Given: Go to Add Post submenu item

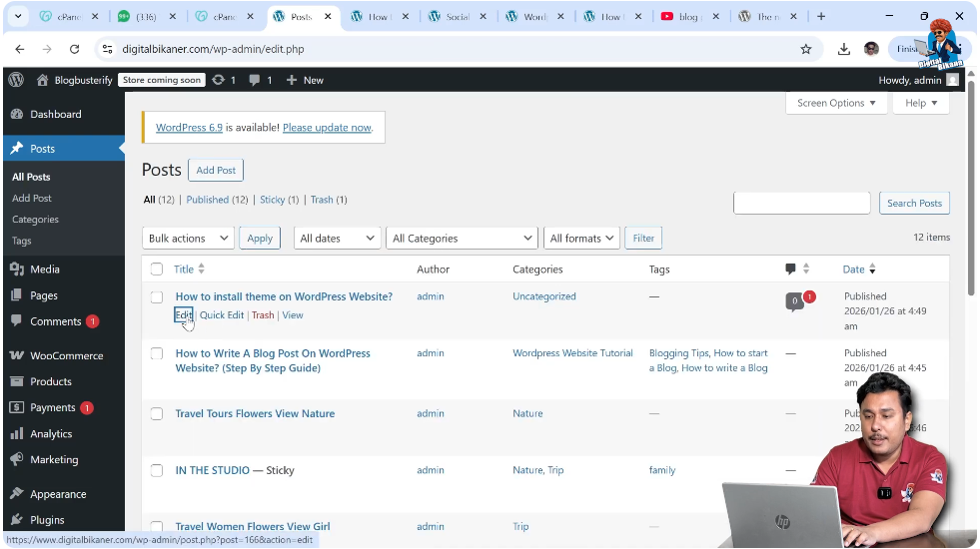Looking at the screenshot, I should [x=32, y=198].
